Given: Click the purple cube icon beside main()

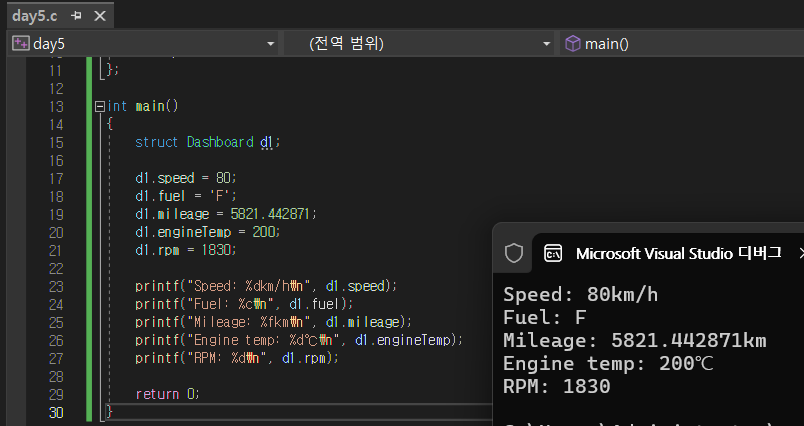Looking at the screenshot, I should [x=572, y=44].
